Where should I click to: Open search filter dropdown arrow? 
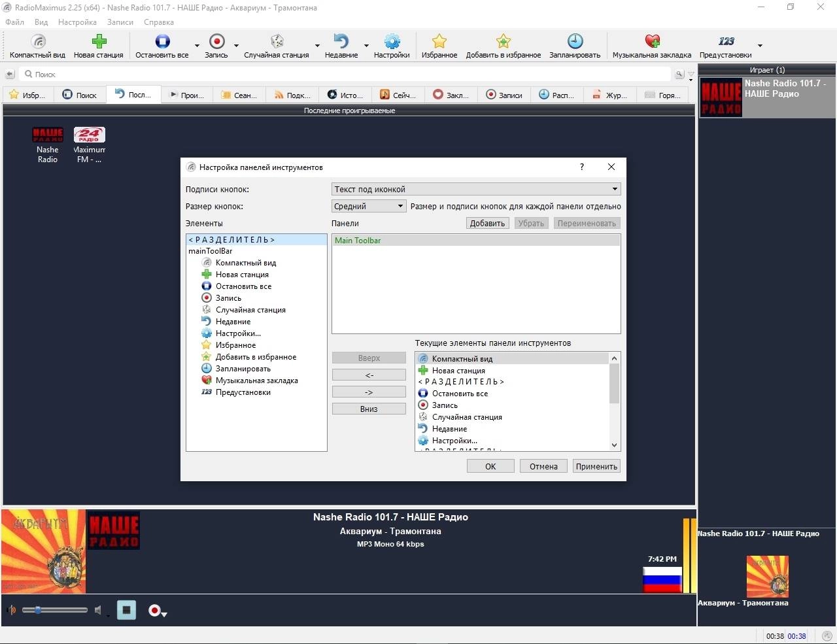tap(691, 75)
